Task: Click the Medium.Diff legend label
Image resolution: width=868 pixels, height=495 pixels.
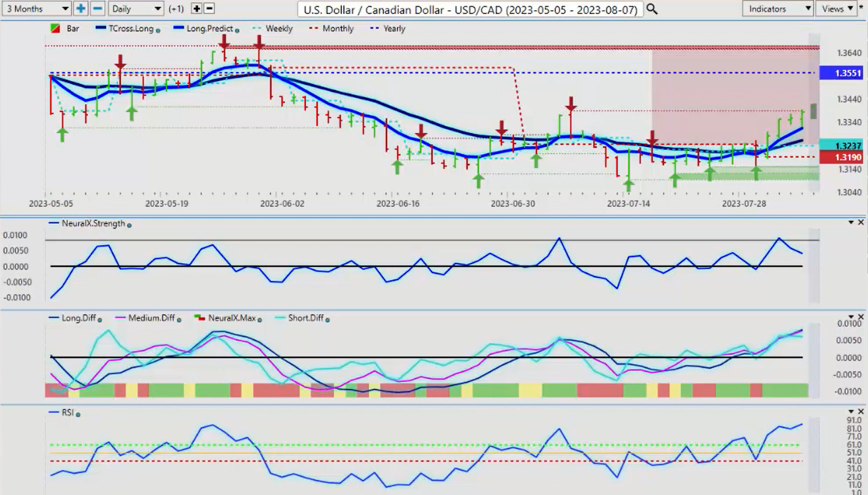Action: pyautogui.click(x=152, y=318)
